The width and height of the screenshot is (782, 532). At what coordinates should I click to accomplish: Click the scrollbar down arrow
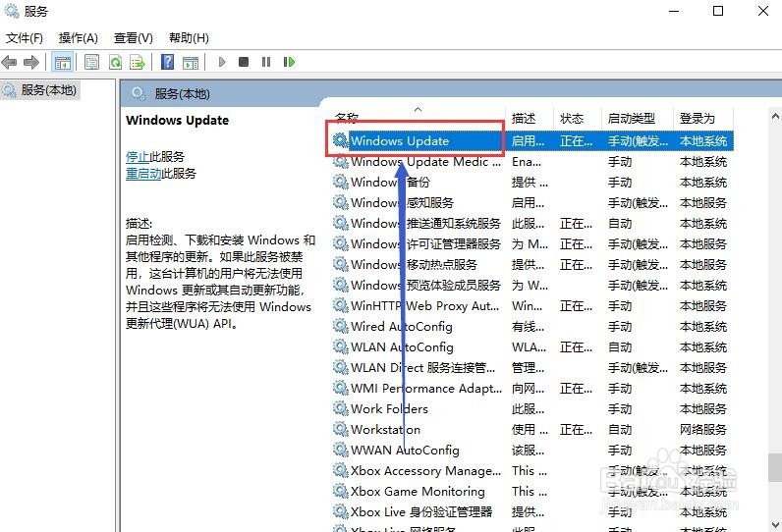(x=775, y=525)
